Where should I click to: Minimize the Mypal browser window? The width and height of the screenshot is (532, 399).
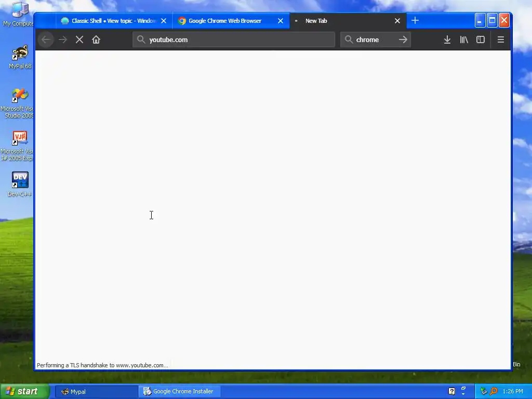pos(480,21)
